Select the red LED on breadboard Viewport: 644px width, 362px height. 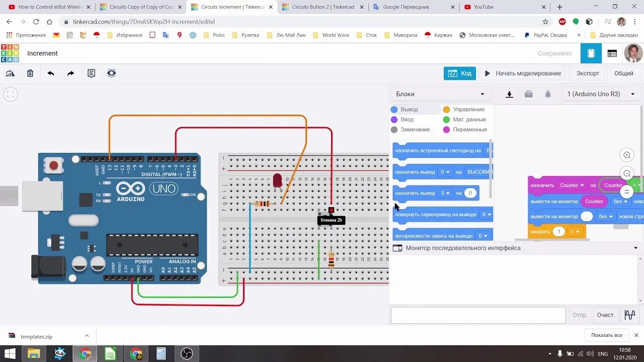pos(277,181)
